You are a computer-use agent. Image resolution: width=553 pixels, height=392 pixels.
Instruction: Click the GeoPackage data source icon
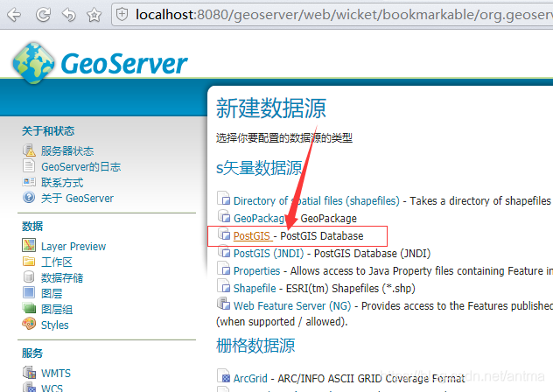tap(224, 216)
